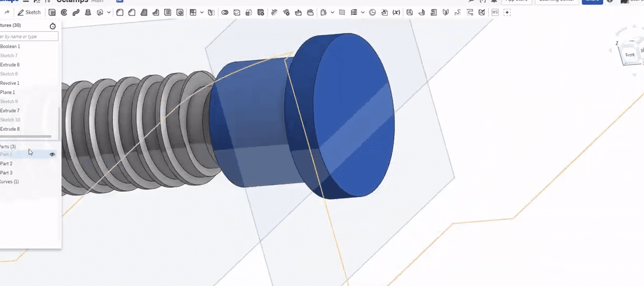This screenshot has height=286, width=644.
Task: Click the feature list horizontal scrollbar
Action: [25, 137]
